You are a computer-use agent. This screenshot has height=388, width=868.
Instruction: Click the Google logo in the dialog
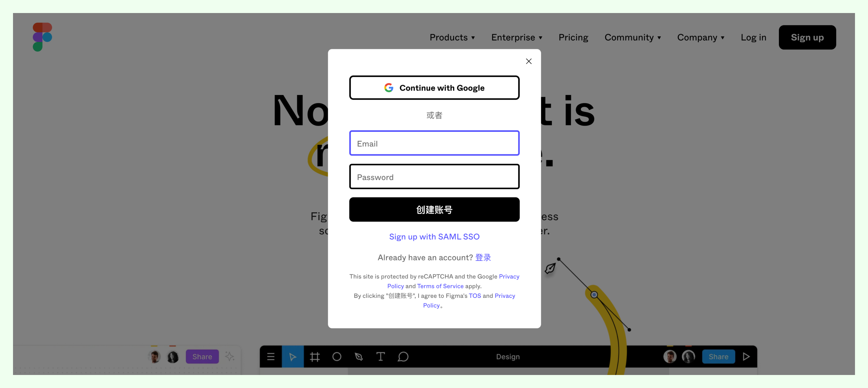click(389, 88)
